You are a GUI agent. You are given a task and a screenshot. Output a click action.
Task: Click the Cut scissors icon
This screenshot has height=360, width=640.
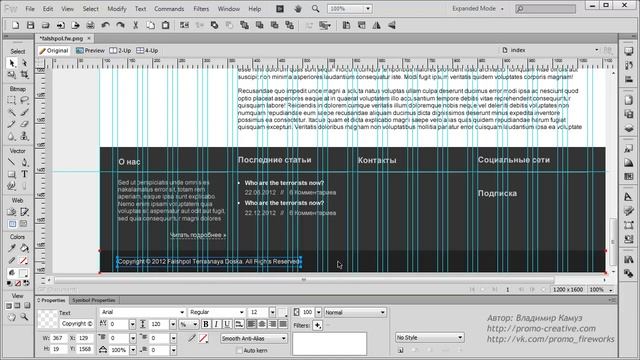(x=136, y=25)
